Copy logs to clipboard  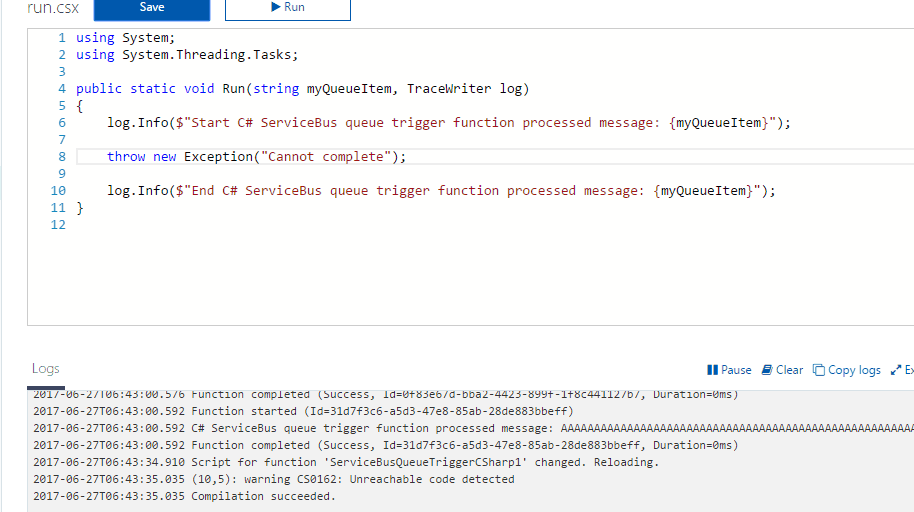(x=847, y=370)
